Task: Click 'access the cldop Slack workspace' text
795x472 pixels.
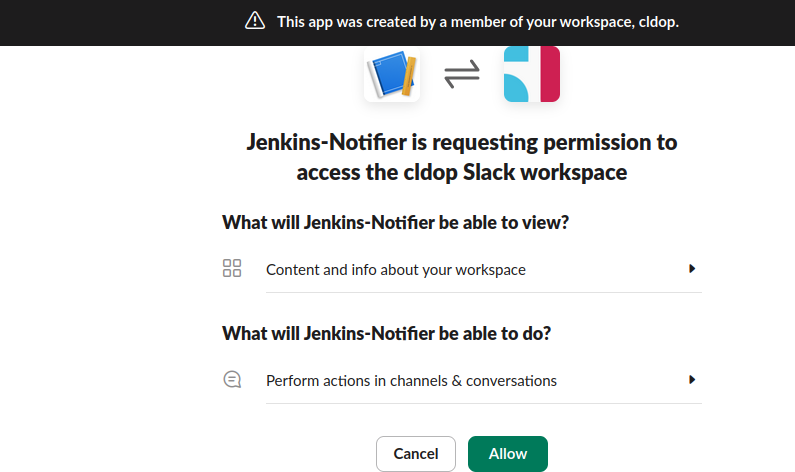Action: pos(461,172)
